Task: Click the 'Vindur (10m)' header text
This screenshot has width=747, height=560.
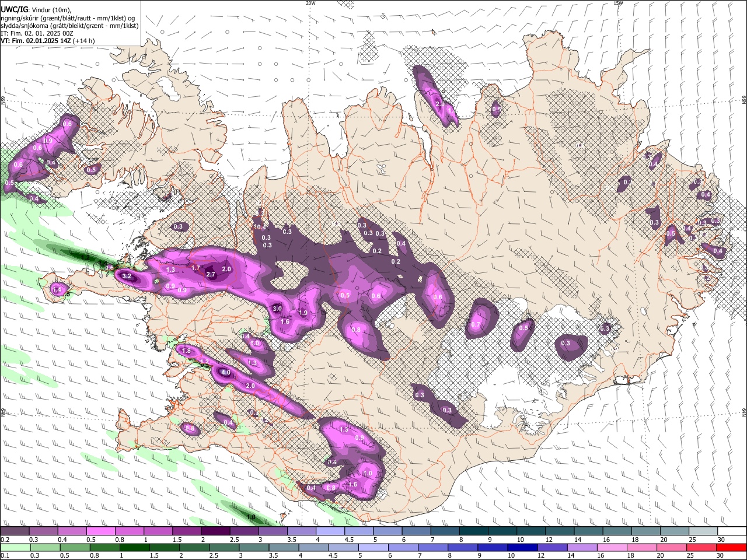Action: (x=51, y=10)
